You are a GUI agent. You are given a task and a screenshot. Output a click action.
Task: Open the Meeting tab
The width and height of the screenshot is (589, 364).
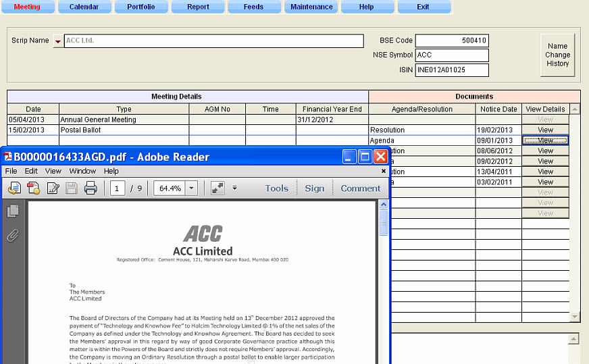(x=28, y=7)
